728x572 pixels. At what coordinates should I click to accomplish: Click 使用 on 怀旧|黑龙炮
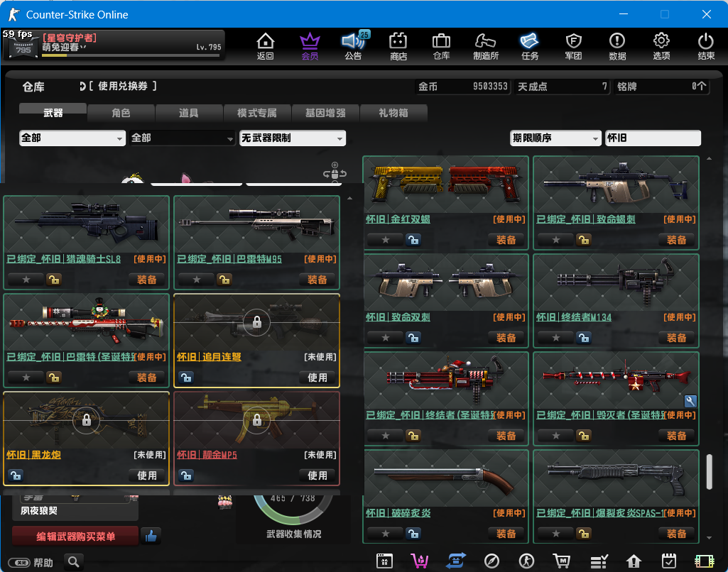pos(147,475)
